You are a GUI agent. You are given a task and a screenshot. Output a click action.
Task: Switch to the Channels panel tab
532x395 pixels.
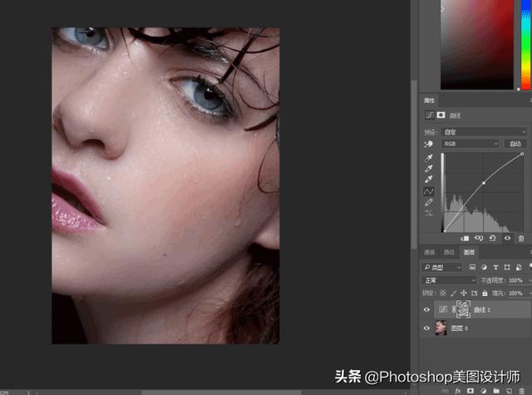click(429, 252)
